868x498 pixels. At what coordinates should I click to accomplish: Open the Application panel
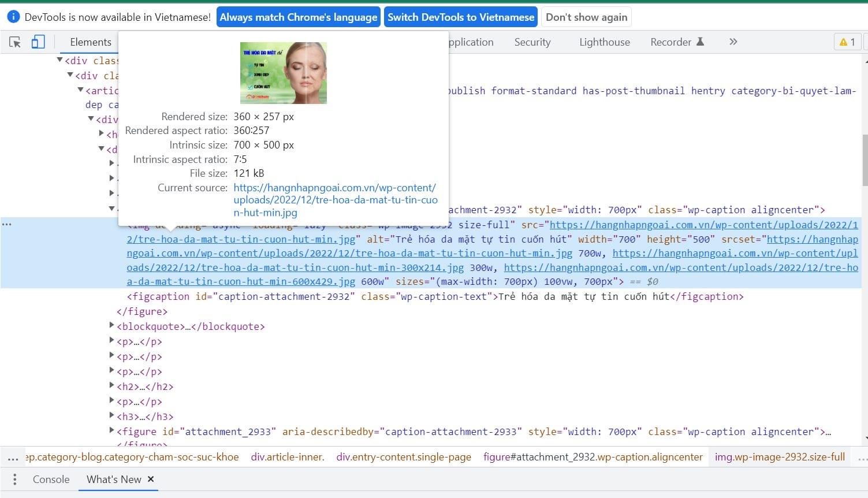point(471,42)
